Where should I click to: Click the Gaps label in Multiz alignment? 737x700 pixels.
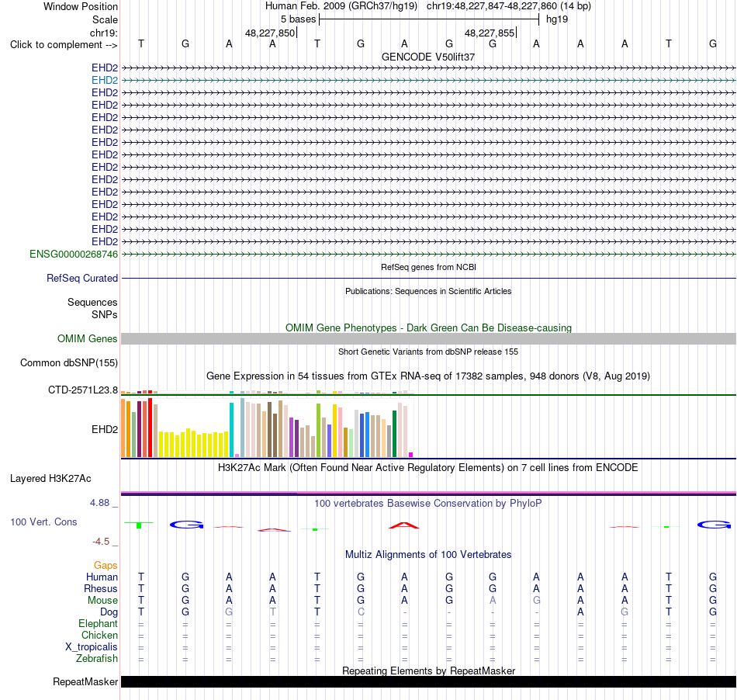106,565
